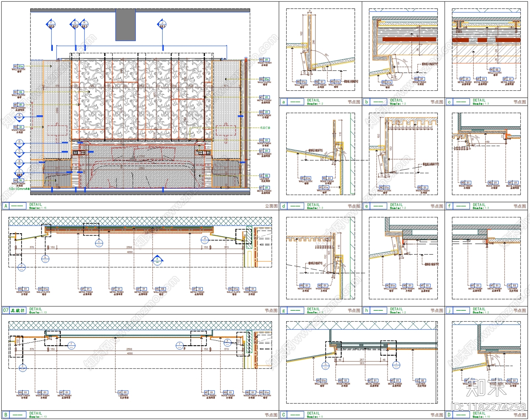The width and height of the screenshot is (530, 420).
Task: Click the 07 number in plan title block
Action: [6, 310]
